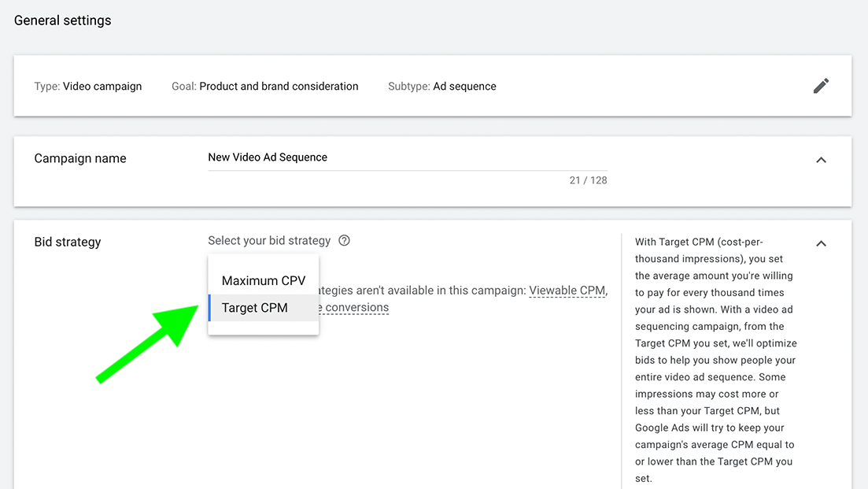
Task: Open the Viewable CPM link
Action: tap(567, 291)
